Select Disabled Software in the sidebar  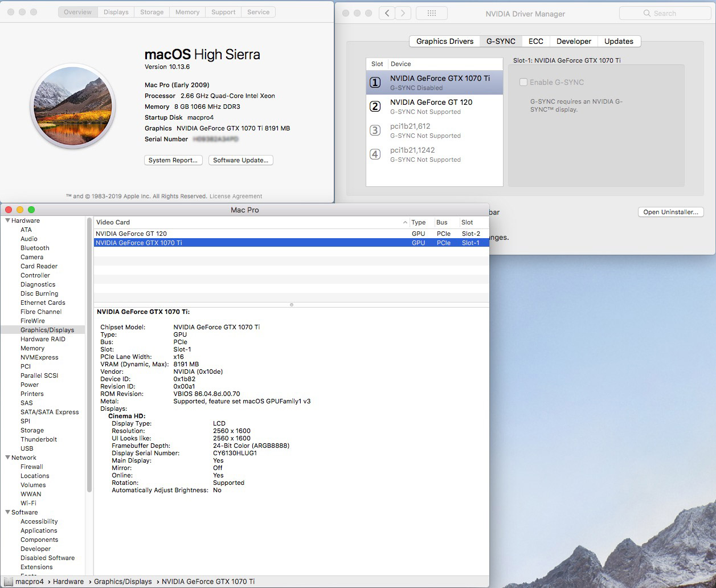click(x=48, y=558)
